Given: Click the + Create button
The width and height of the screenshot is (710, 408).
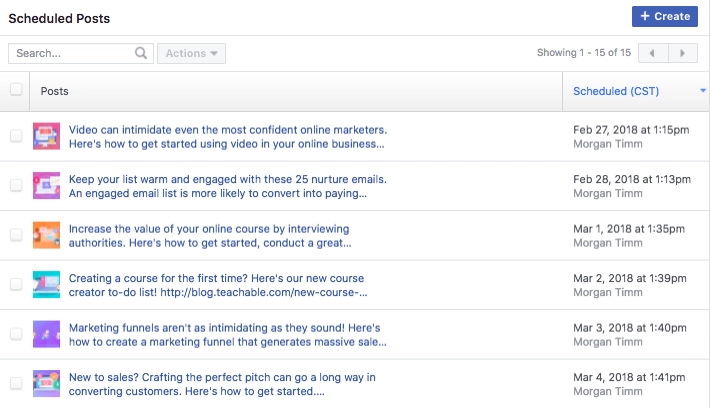Looking at the screenshot, I should coord(665,16).
